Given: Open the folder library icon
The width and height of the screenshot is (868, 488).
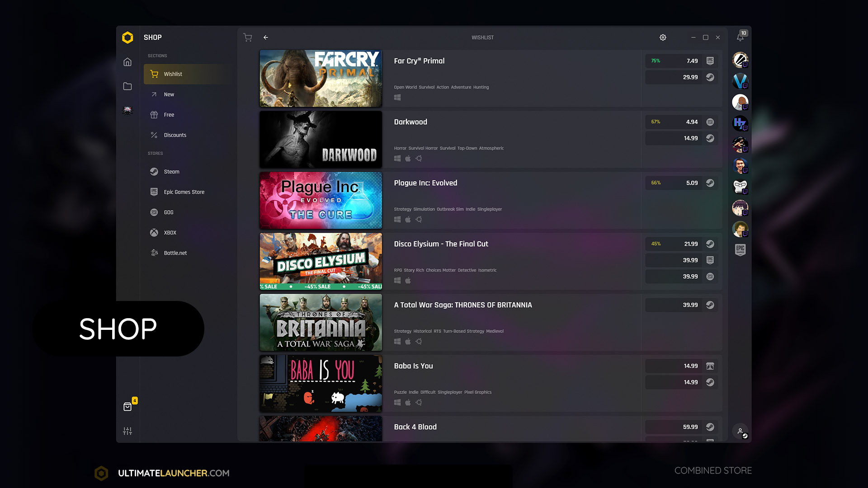Looking at the screenshot, I should tap(127, 86).
